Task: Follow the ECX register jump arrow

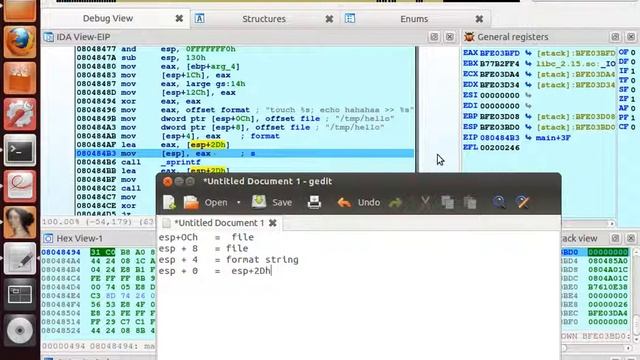Action: [x=528, y=74]
